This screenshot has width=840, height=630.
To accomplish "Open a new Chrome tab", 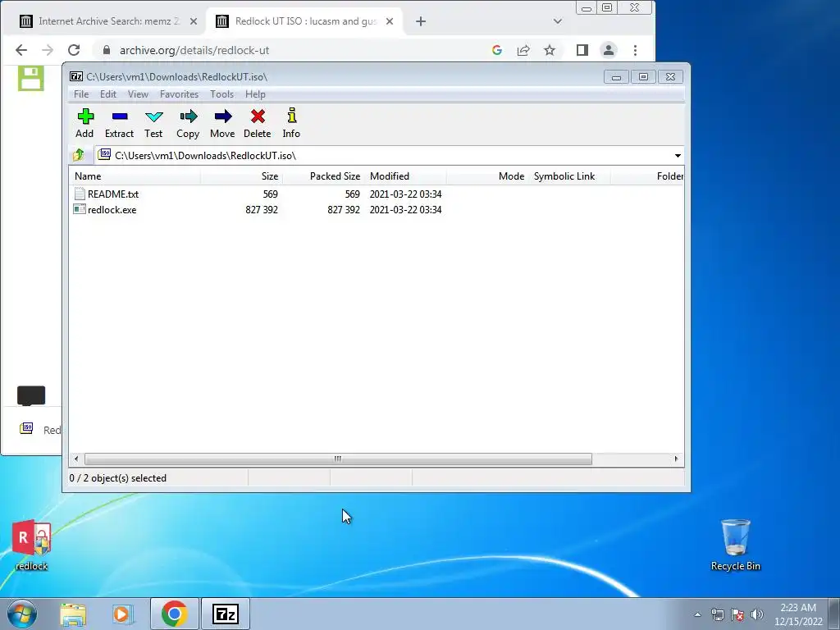I will [x=421, y=21].
